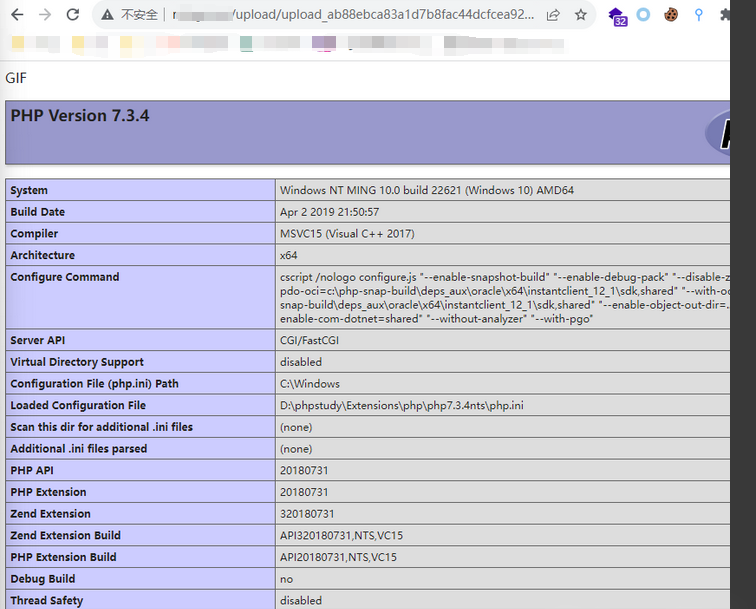
Task: Reload the page with the refresh icon
Action: coord(73,15)
